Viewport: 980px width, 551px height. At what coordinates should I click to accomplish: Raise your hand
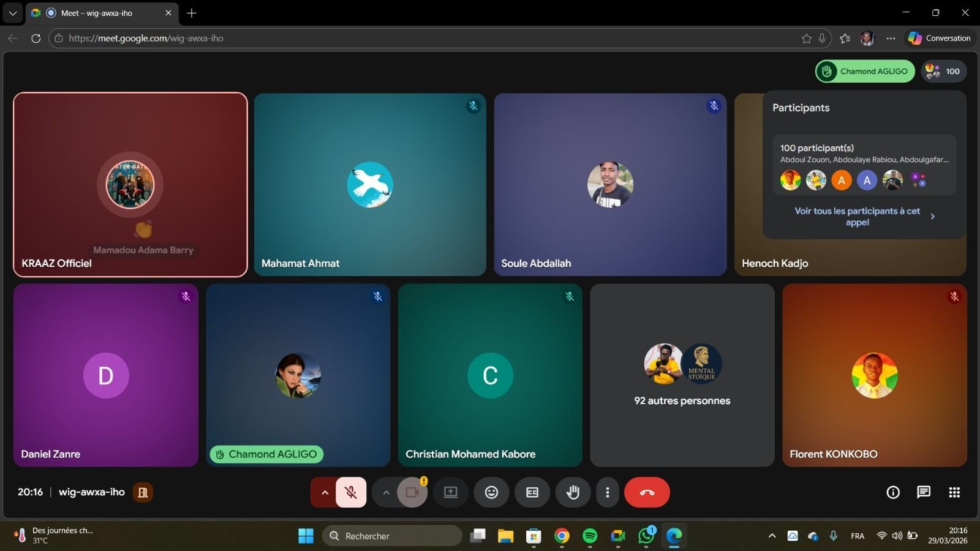pos(573,492)
